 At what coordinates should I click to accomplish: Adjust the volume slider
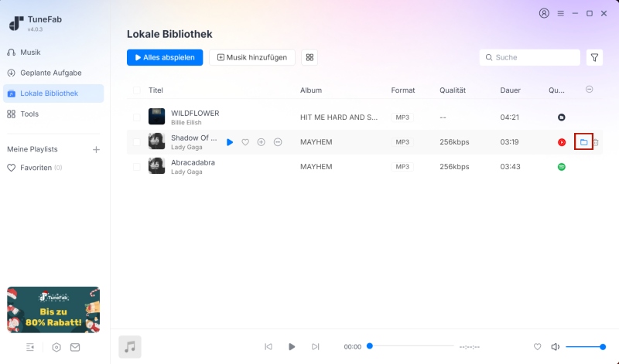coord(586,347)
